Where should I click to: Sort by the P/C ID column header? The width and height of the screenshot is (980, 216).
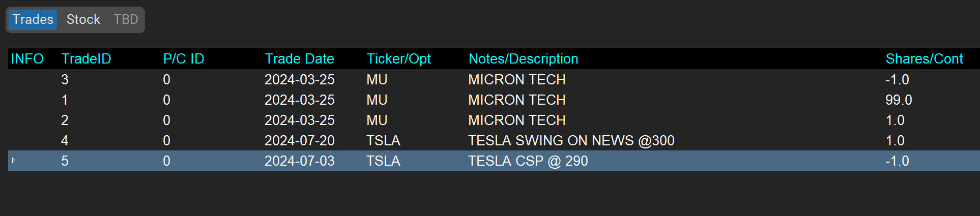(184, 59)
